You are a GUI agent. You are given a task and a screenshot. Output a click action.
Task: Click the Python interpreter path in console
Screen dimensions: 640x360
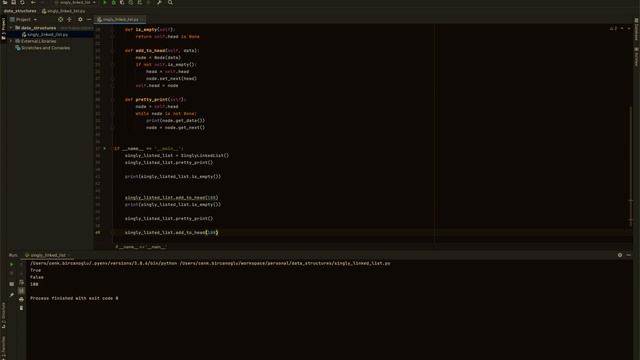104,263
